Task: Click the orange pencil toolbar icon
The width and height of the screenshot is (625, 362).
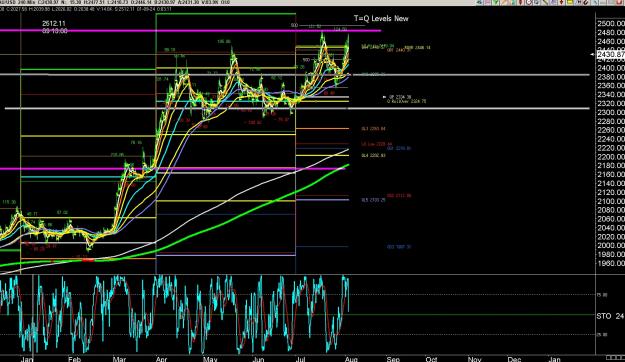Action: point(504,2)
